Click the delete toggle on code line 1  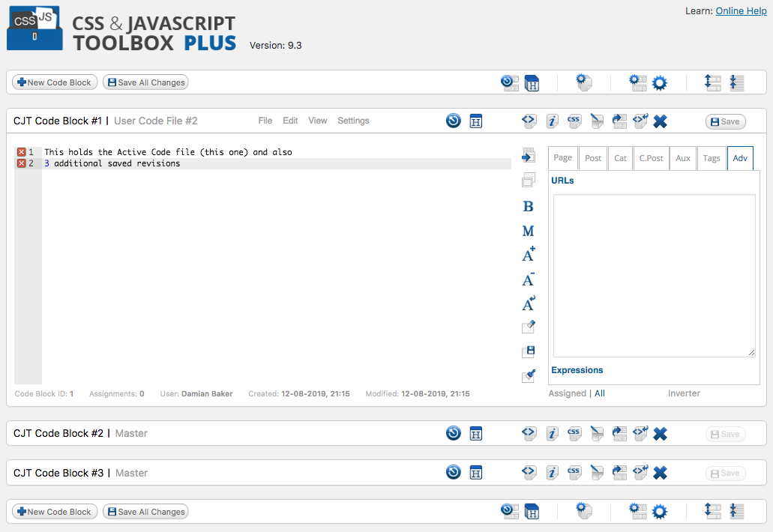22,151
